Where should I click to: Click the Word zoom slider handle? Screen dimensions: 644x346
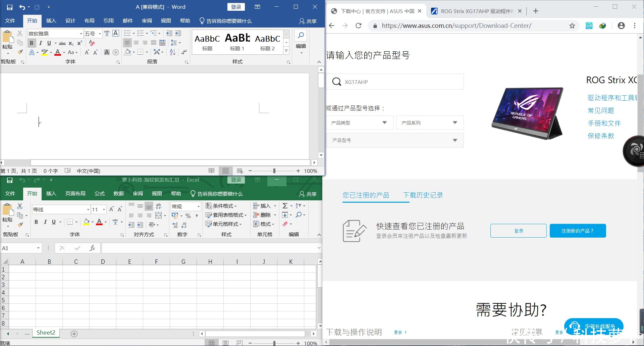(x=274, y=171)
